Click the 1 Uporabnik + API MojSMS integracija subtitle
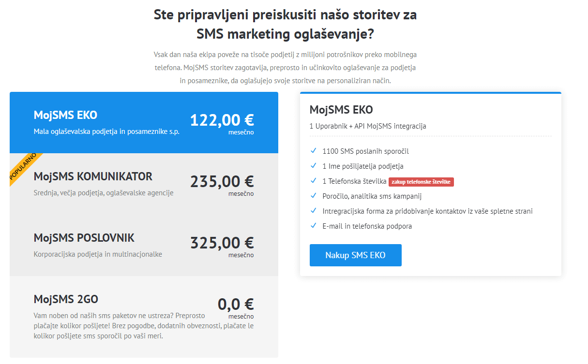 pyautogui.click(x=368, y=126)
